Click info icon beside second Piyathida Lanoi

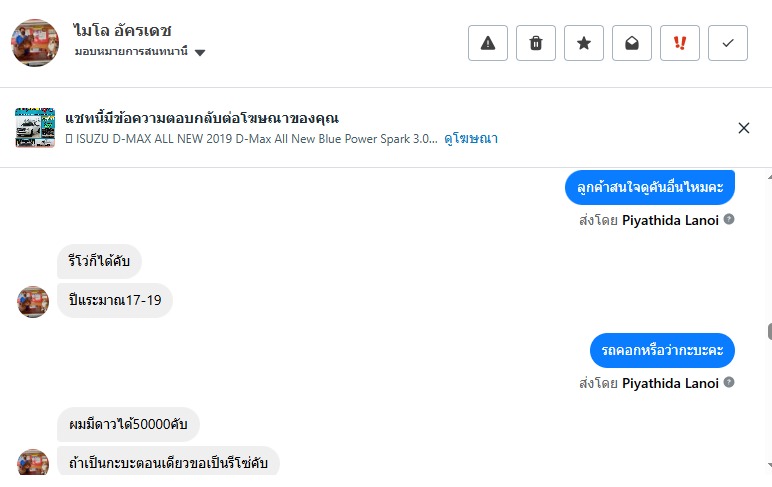[x=729, y=382]
